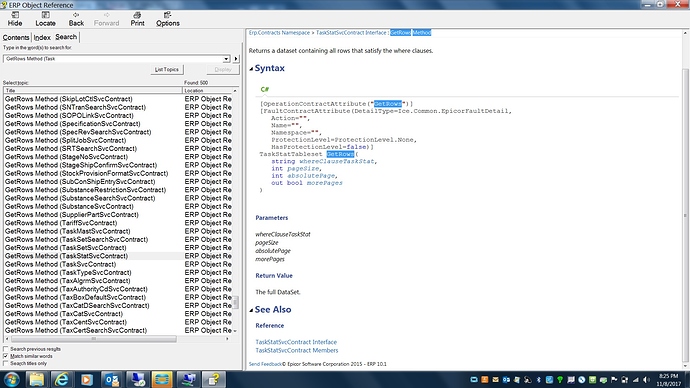Collapse the Syntax section
The image size is (690, 388).
coord(251,69)
